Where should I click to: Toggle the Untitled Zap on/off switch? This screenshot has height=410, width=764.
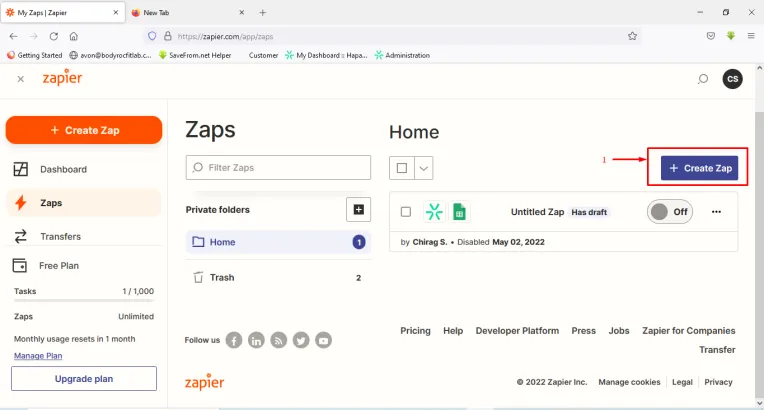[670, 212]
